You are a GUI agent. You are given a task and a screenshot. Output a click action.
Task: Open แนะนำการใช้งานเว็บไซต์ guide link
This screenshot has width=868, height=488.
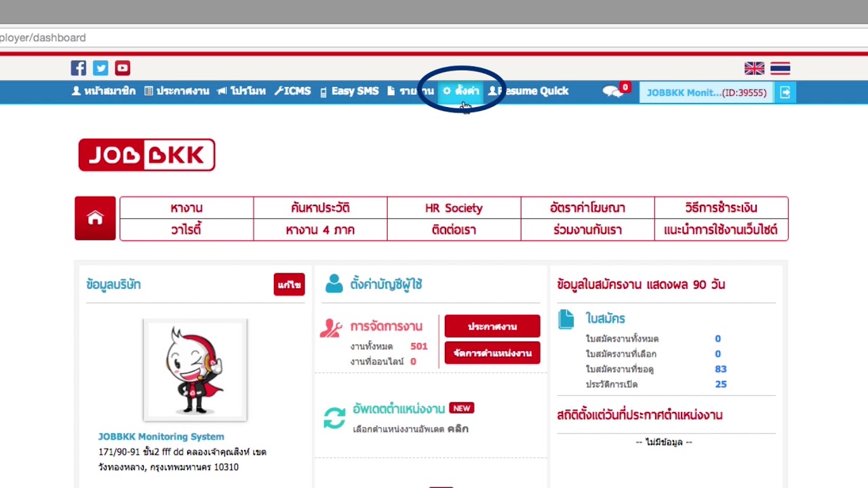[x=721, y=230]
